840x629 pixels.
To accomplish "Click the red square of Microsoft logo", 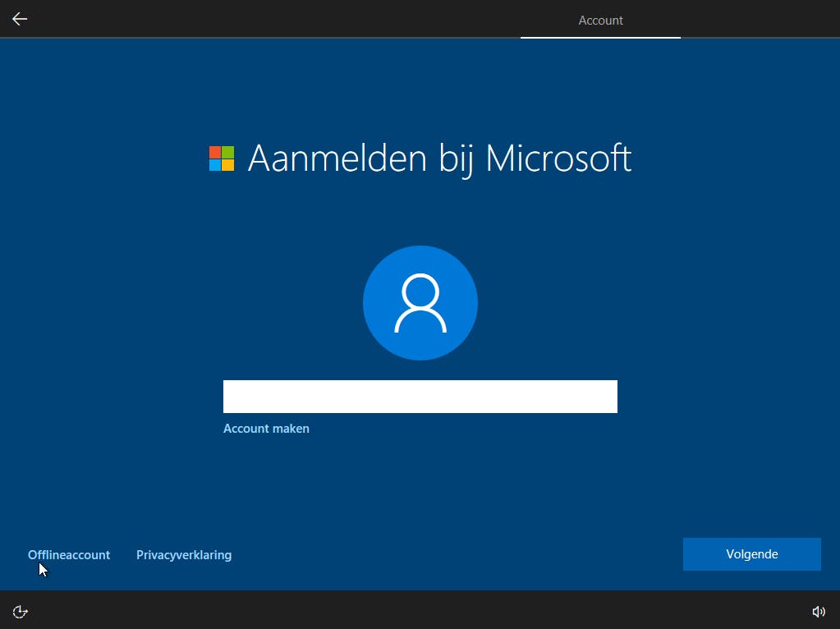I will 215,152.
